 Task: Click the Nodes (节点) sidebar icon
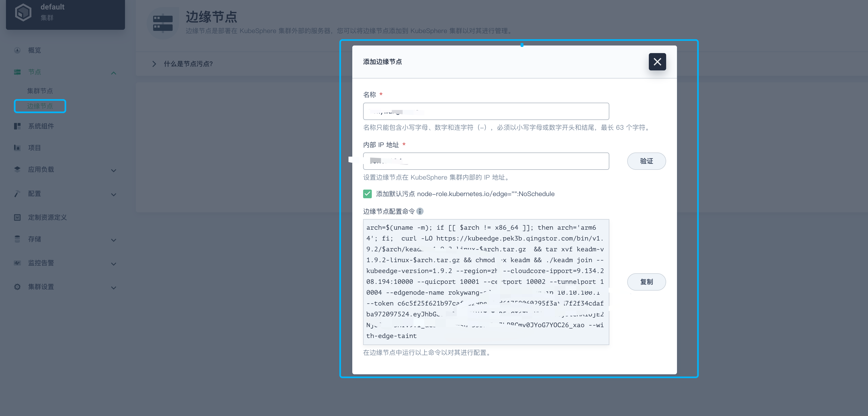(17, 72)
